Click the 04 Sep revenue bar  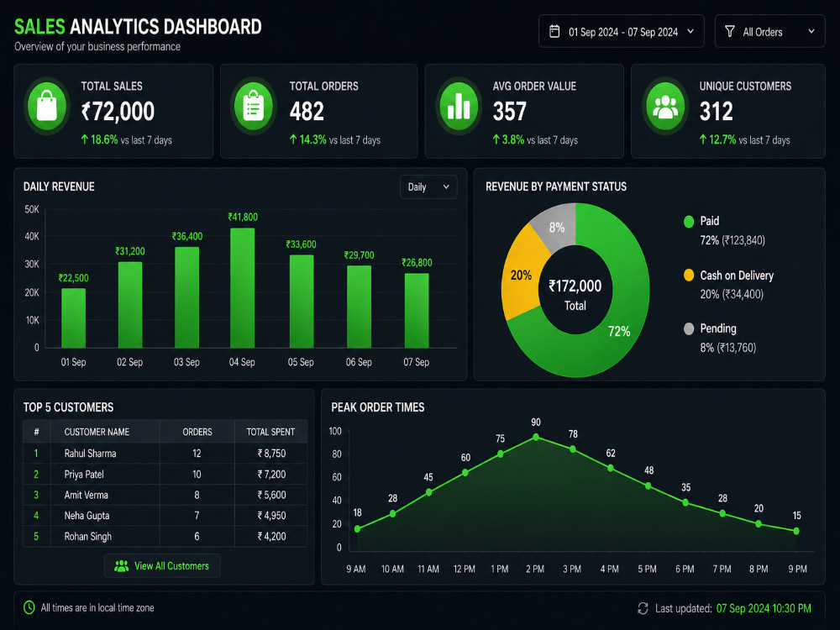coord(242,288)
